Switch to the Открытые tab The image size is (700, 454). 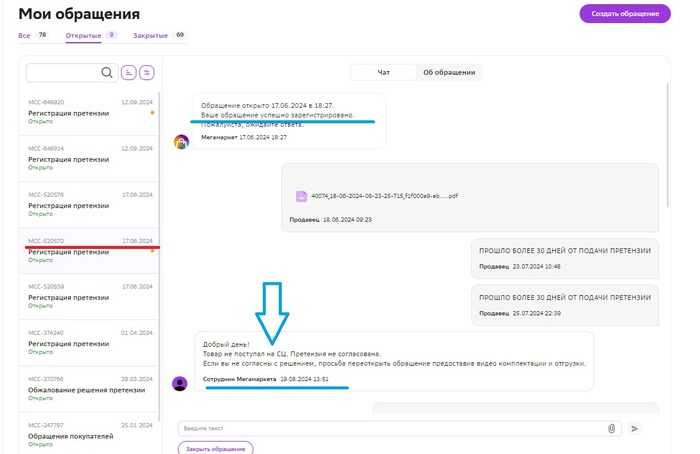click(83, 35)
